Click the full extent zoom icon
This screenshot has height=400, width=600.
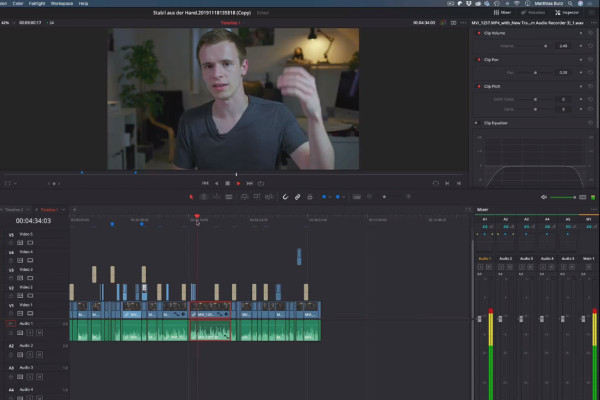357,197
